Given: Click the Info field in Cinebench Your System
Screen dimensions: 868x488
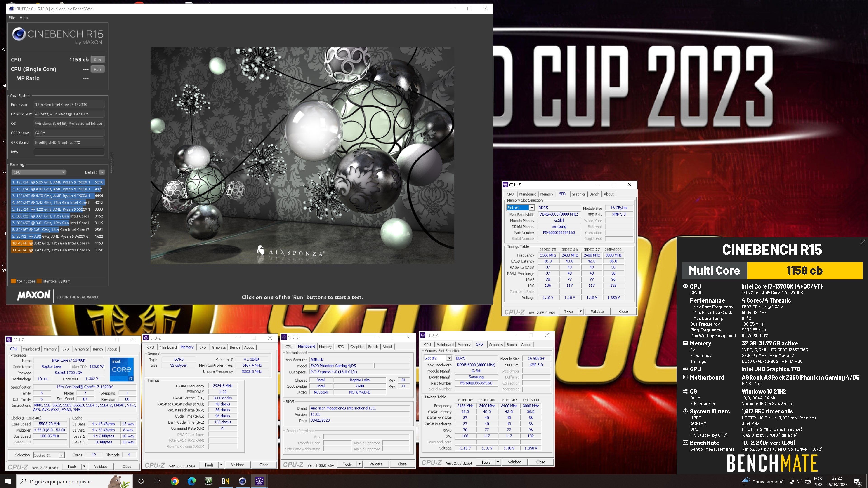Looking at the screenshot, I should 69,152.
